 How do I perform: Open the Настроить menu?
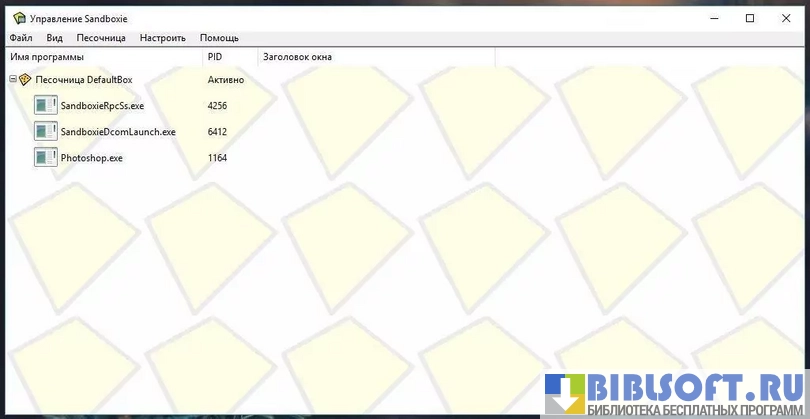pyautogui.click(x=162, y=38)
